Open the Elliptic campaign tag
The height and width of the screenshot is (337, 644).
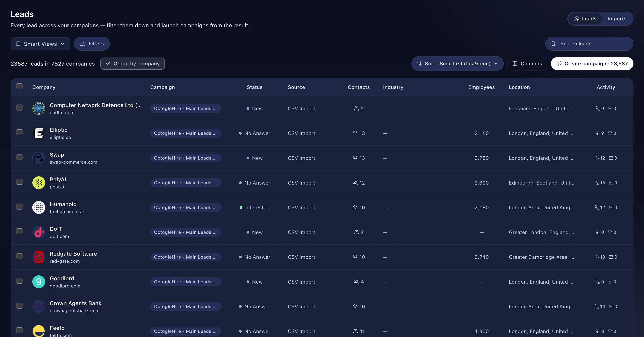pyautogui.click(x=186, y=133)
